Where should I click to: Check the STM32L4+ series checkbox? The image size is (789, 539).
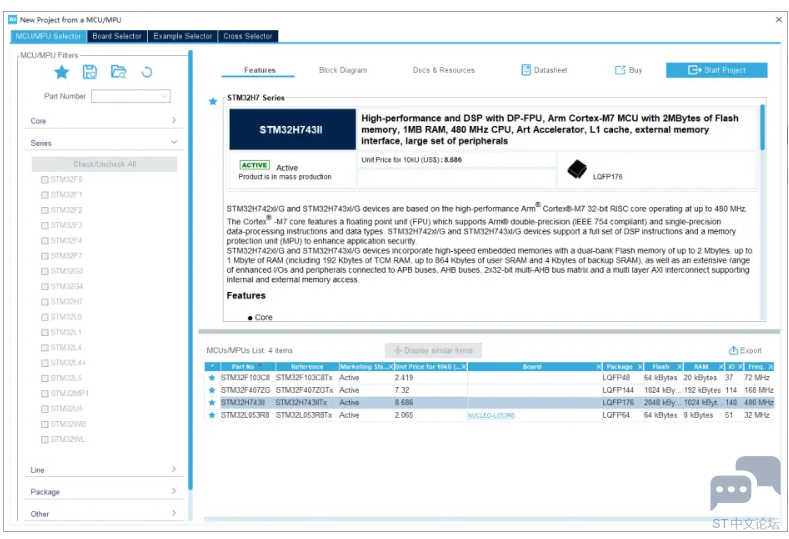pos(45,363)
